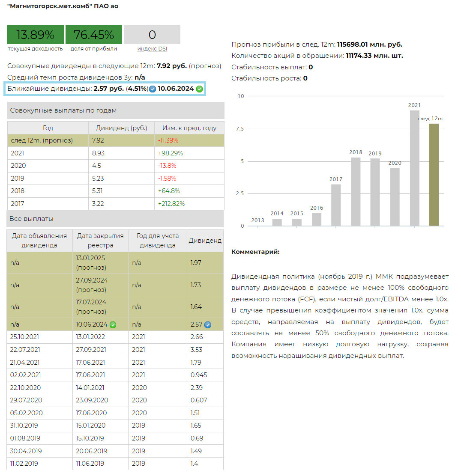This screenshot has height=476, width=461.
Task: Click the 13.89% current yield badge
Action: (35, 35)
